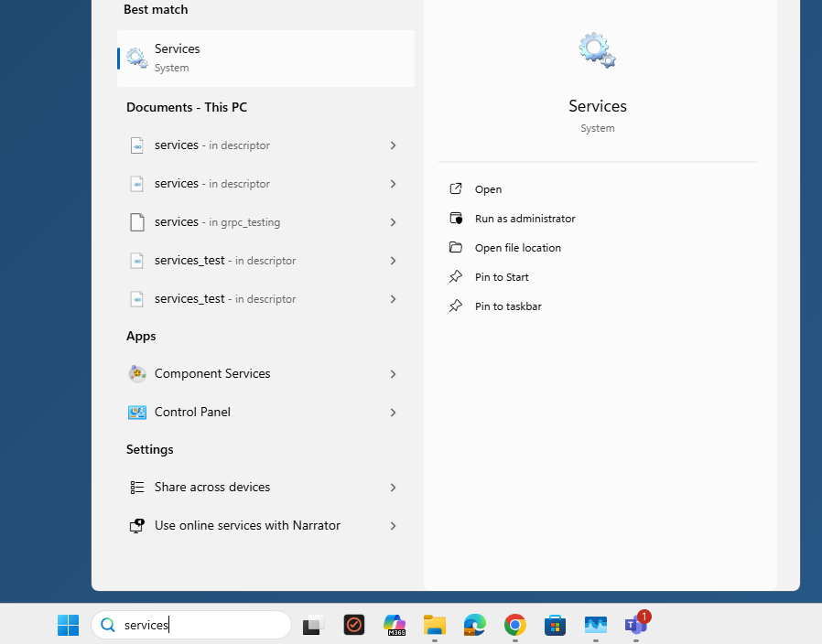Click the Settings section heading
The width and height of the screenshot is (822, 644).
[x=150, y=449]
